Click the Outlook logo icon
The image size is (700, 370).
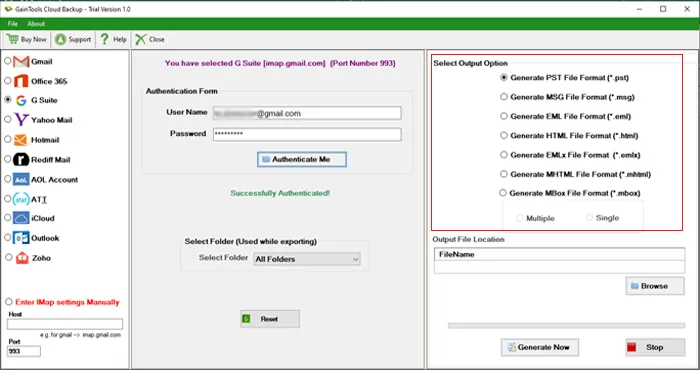(x=21, y=238)
